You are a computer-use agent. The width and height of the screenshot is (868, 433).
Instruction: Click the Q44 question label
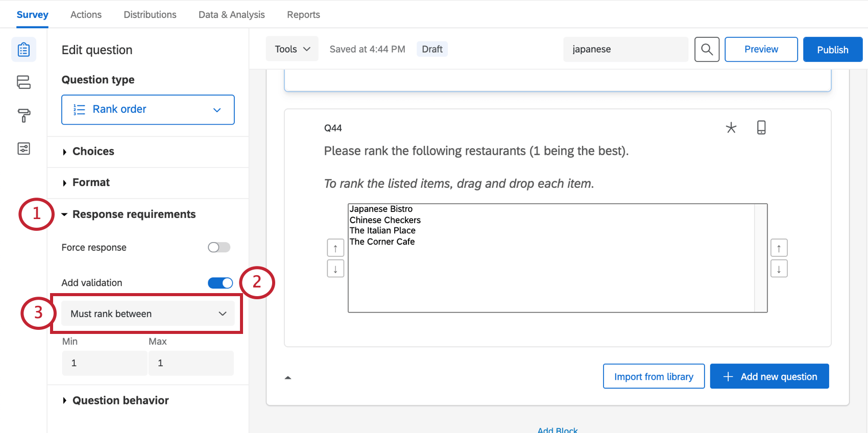(x=333, y=128)
